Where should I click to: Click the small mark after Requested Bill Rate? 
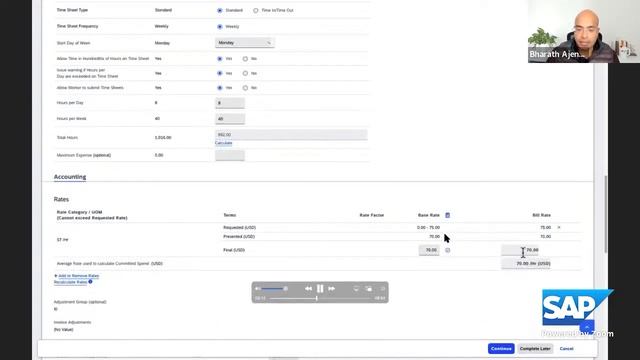559,227
